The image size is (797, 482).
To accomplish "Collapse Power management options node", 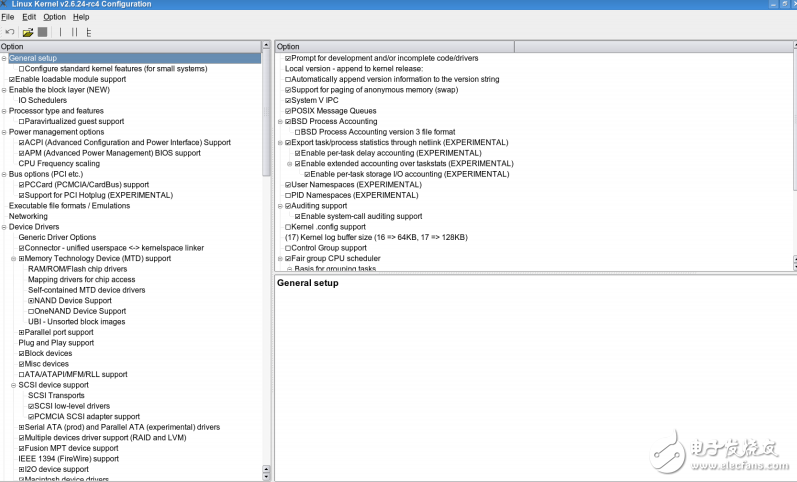I will 4,132.
